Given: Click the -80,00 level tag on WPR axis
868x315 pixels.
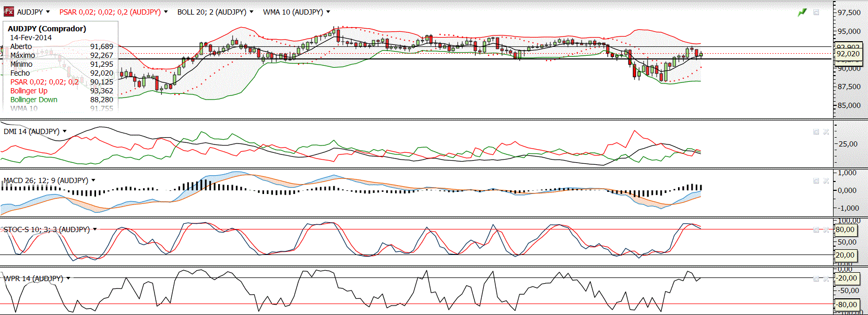Looking at the screenshot, I should [848, 305].
